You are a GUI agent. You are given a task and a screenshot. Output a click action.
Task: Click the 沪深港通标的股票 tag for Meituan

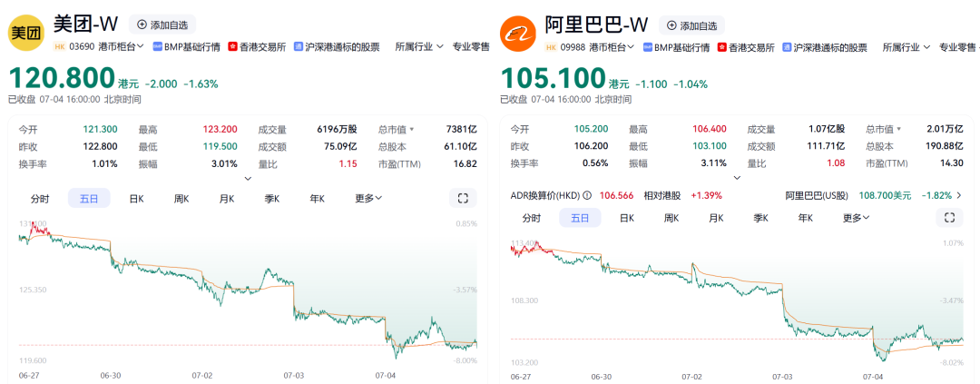point(337,46)
